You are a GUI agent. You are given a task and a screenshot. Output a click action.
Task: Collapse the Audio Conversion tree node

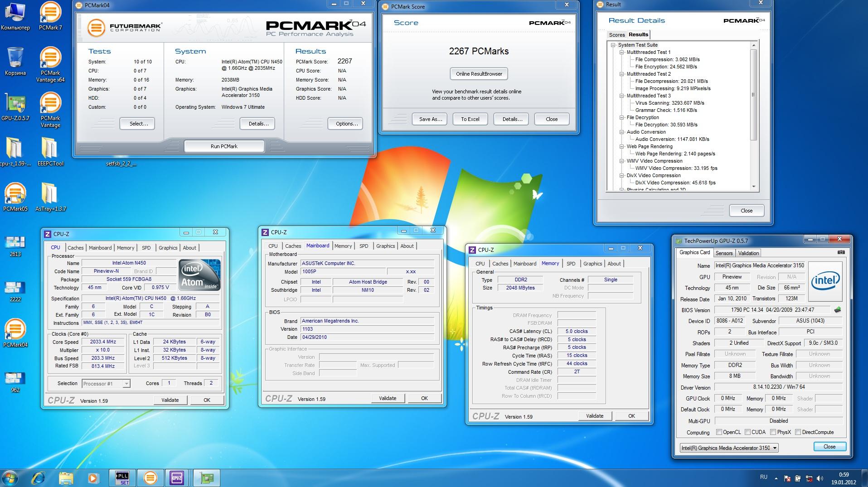[622, 132]
